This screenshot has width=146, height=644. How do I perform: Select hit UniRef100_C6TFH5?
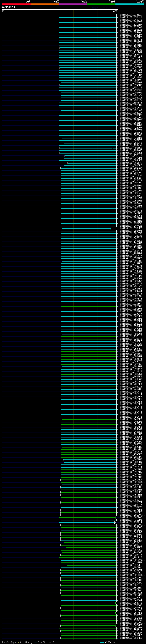point(131,67)
